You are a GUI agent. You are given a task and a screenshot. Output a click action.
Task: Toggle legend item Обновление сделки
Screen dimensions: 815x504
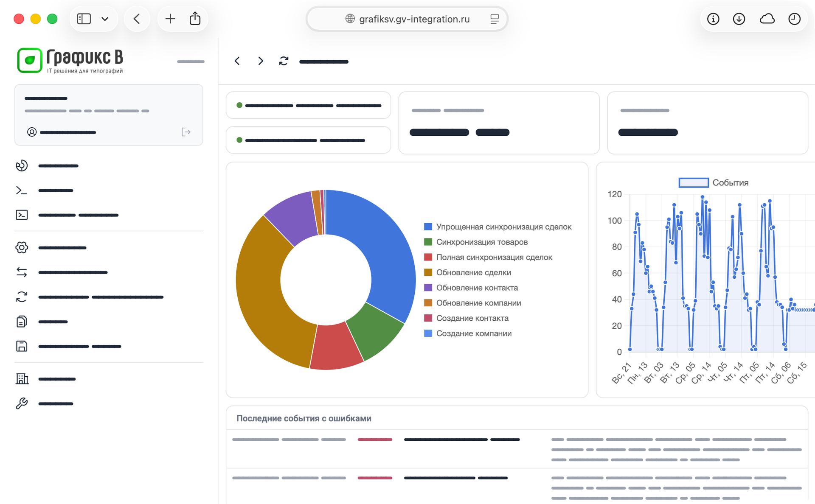[x=468, y=272]
